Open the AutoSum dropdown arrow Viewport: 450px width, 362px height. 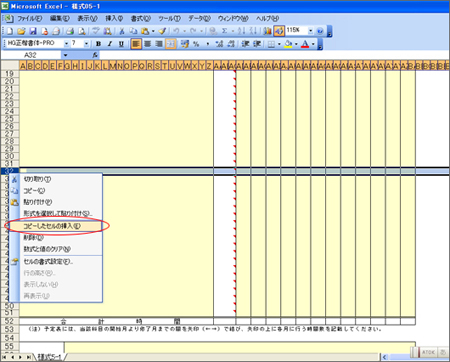(x=233, y=31)
